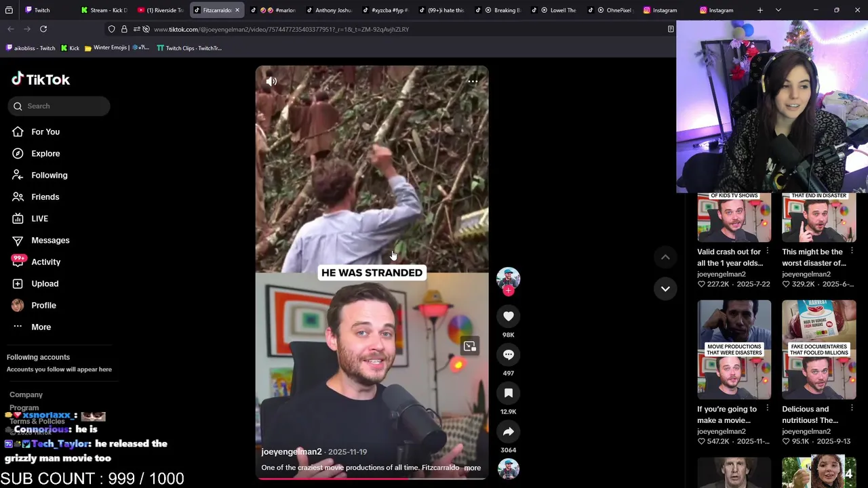868x488 pixels.
Task: Open the Winter Emojis bookmark folder
Action: coord(117,48)
